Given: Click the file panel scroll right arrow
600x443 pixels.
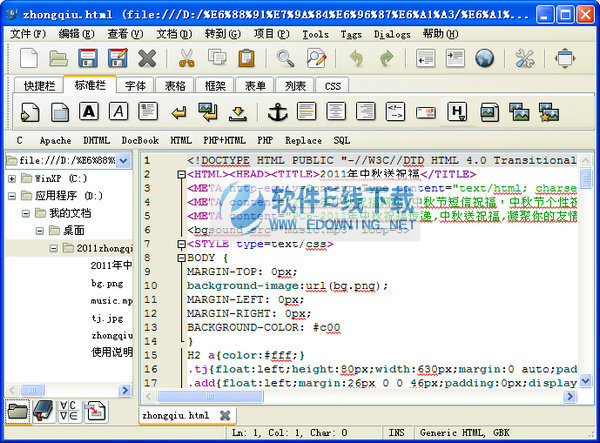Looking at the screenshot, I should click(124, 390).
